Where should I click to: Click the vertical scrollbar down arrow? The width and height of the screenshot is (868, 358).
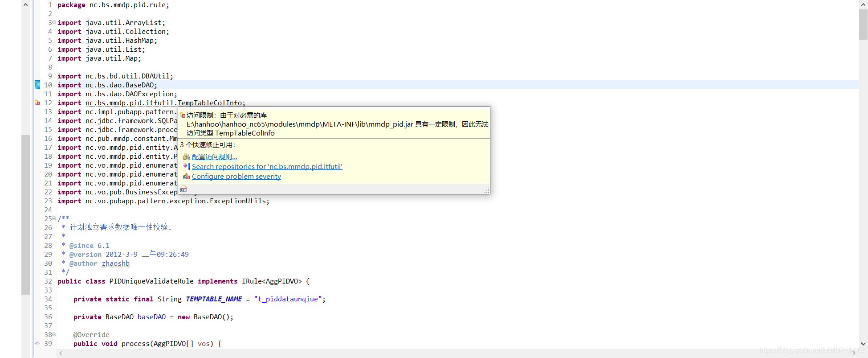(864, 344)
